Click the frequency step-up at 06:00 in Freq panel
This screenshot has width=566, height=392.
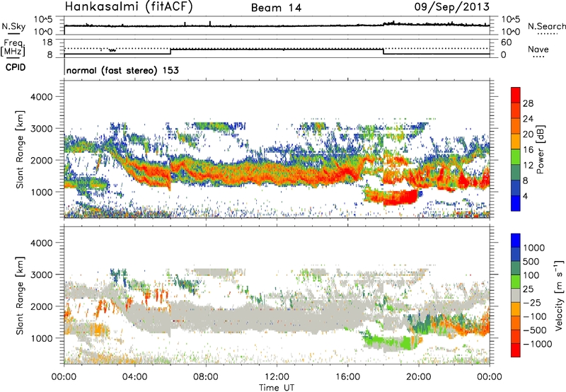[x=171, y=51]
